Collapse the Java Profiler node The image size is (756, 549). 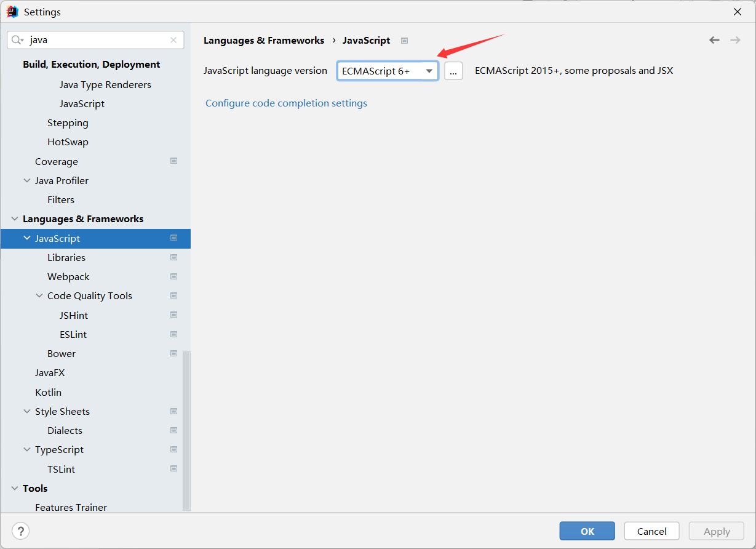pyautogui.click(x=27, y=180)
